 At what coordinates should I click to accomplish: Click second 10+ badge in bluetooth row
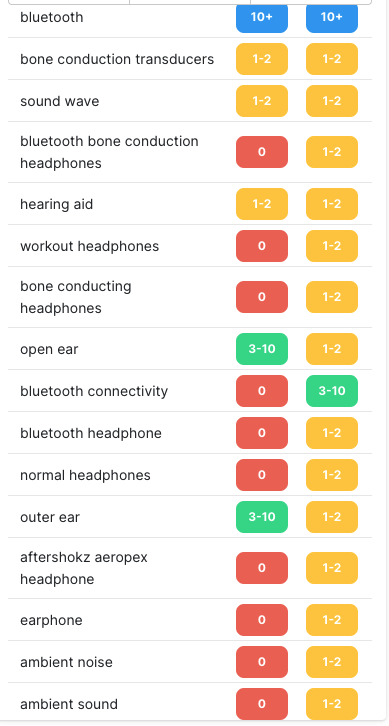(x=332, y=18)
